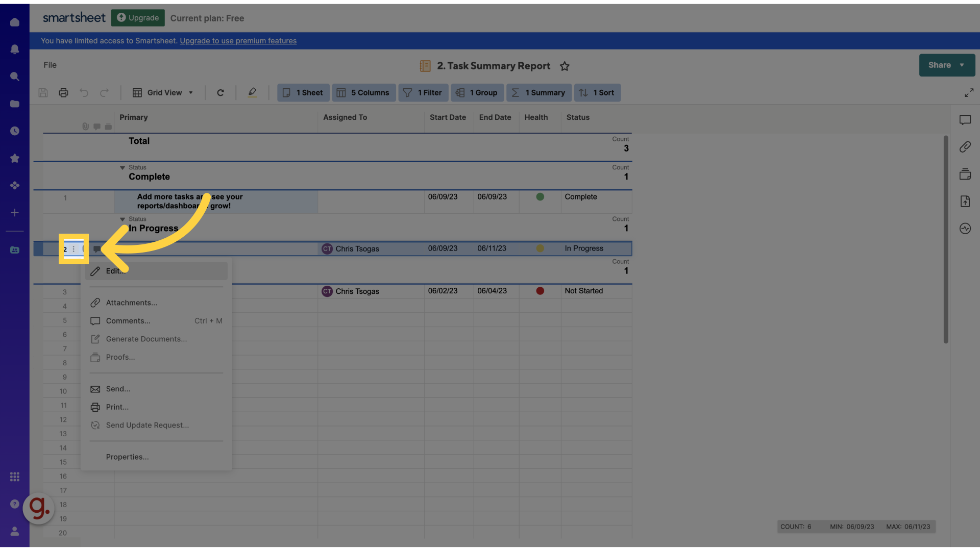This screenshot has width=980, height=551.
Task: Click the Add more tasks primary cell
Action: point(215,202)
